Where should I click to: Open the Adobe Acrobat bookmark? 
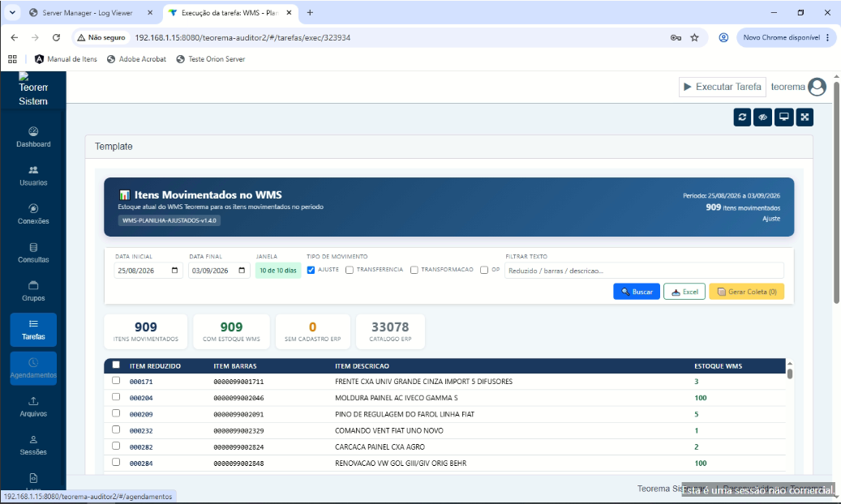(x=137, y=59)
